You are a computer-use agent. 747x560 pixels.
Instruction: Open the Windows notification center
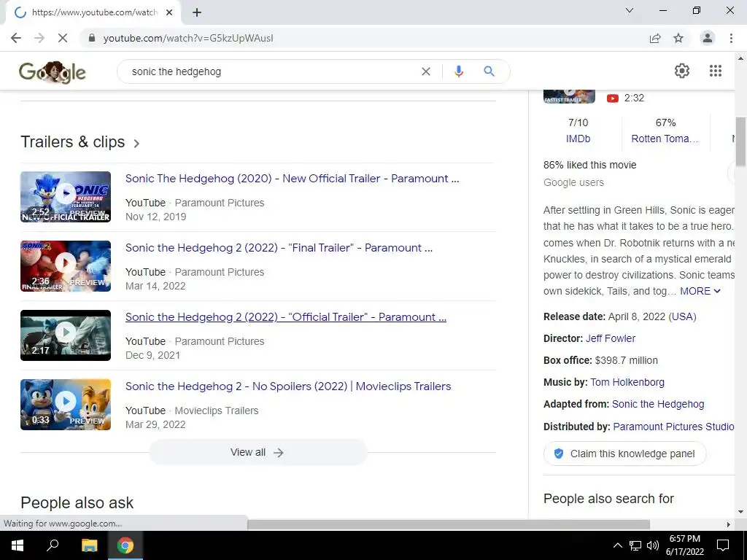[723, 545]
